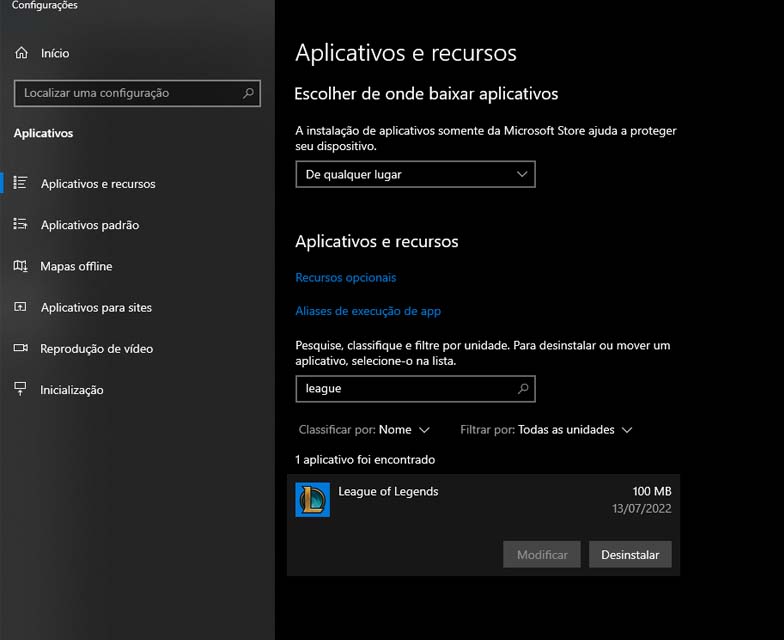The height and width of the screenshot is (640, 784).
Task: Focus the app list search field containing league
Action: [405, 388]
